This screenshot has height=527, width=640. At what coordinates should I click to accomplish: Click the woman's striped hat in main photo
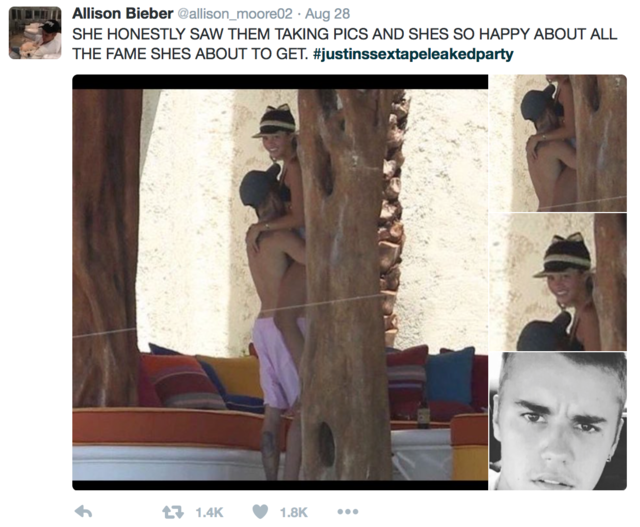pyautogui.click(x=273, y=121)
